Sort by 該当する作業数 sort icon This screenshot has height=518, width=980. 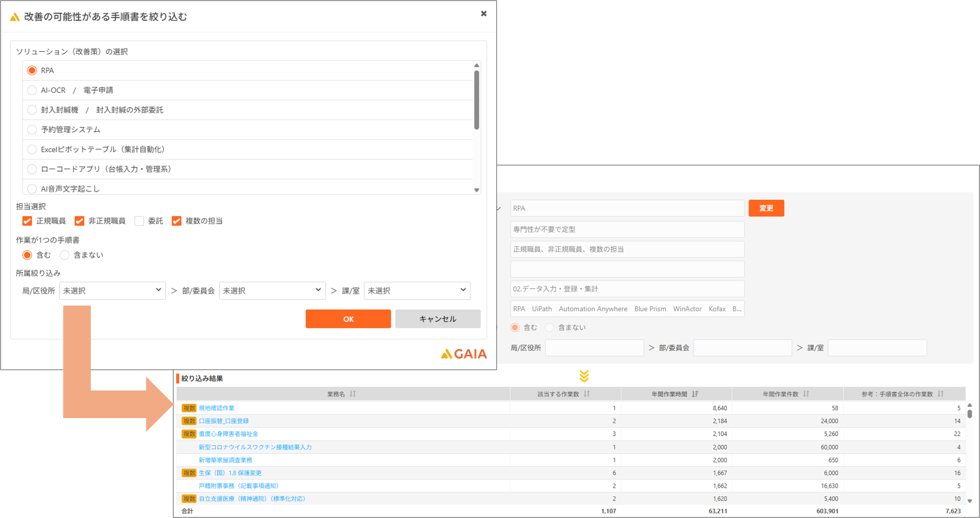click(x=587, y=394)
